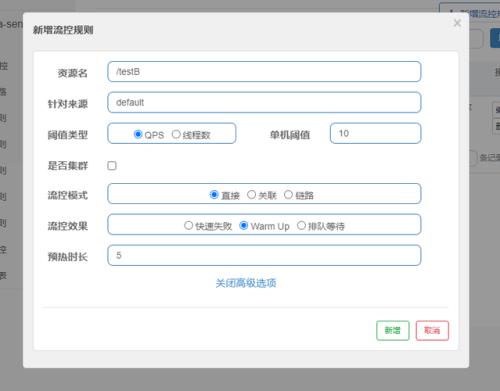The width and height of the screenshot is (500, 391).
Task: Select the QPS threshold type radio
Action: click(138, 134)
